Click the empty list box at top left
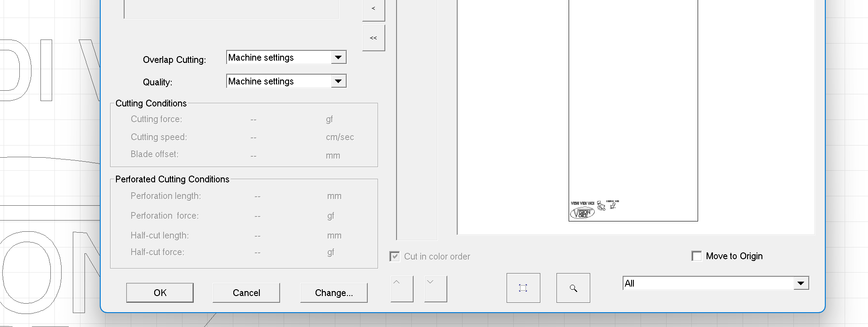 (x=231, y=9)
